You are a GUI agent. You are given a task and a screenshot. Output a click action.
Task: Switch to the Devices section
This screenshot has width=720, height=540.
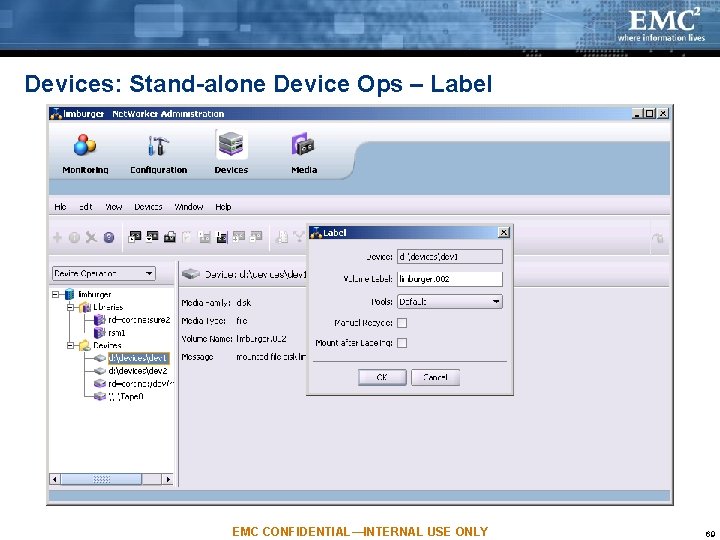click(x=231, y=153)
